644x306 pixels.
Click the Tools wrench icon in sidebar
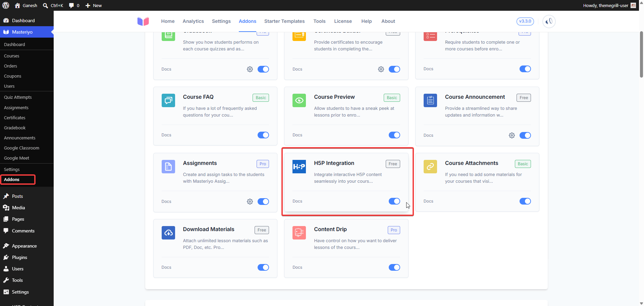coord(6,280)
